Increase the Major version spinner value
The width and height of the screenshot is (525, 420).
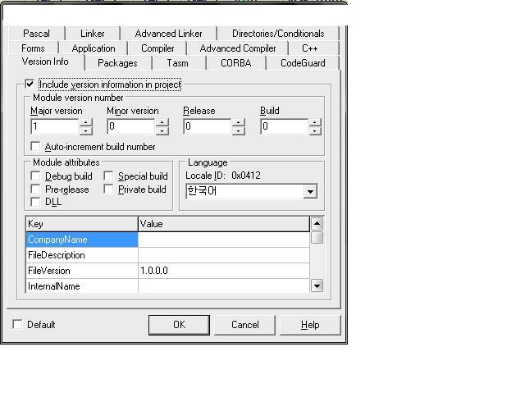click(x=86, y=123)
